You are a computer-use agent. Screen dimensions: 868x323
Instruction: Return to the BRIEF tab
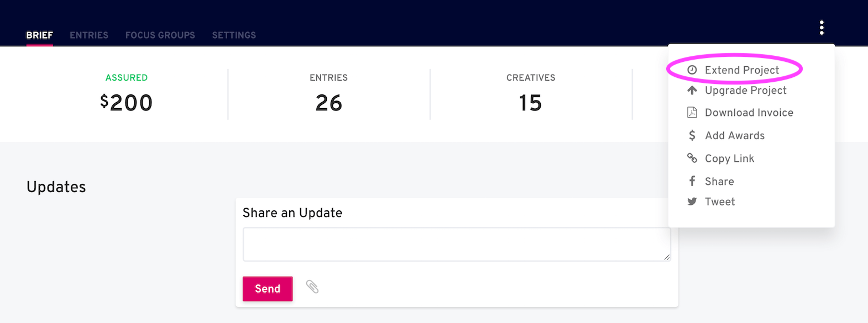39,34
